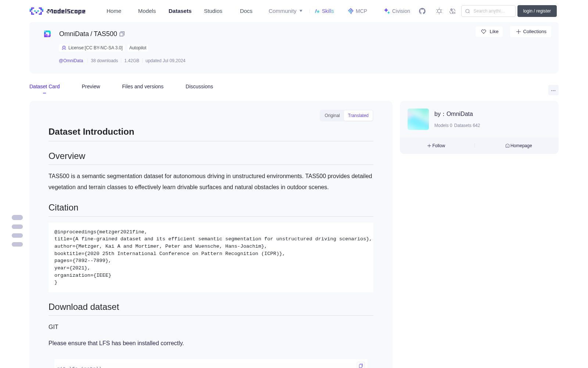This screenshot has width=588, height=368.
Task: Follow the OmniData author
Action: [436, 146]
